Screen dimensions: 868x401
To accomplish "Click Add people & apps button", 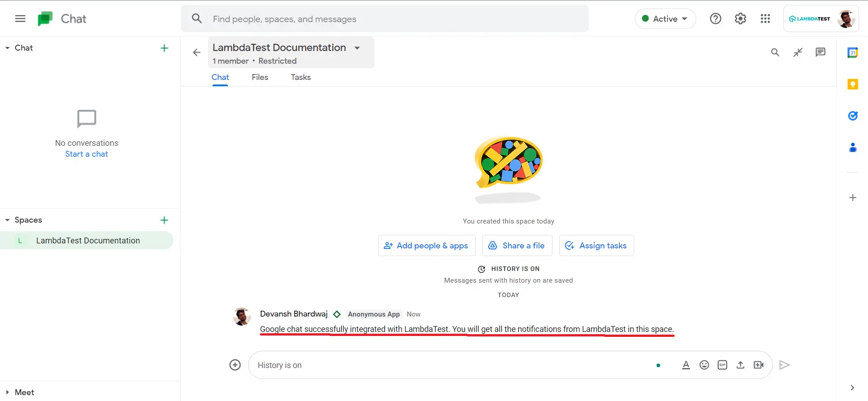I will [x=426, y=246].
